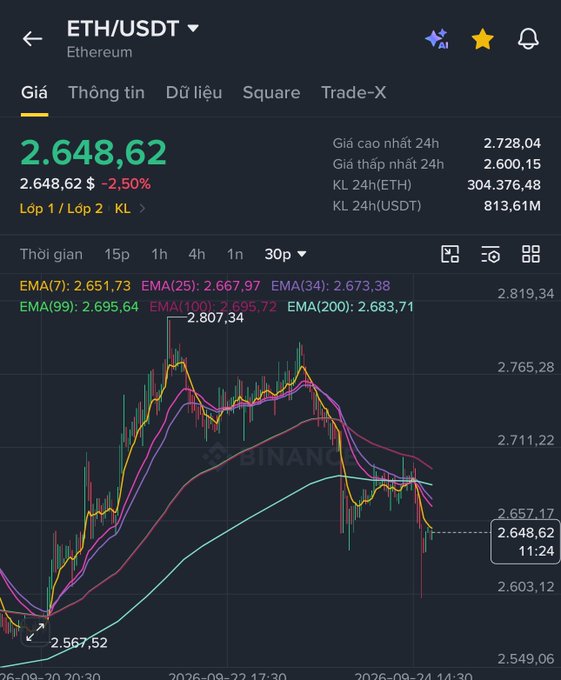Screen dimensions: 561x680
Task: Open the Lớp 1 / Lớp 2 tag link
Action: (61, 209)
